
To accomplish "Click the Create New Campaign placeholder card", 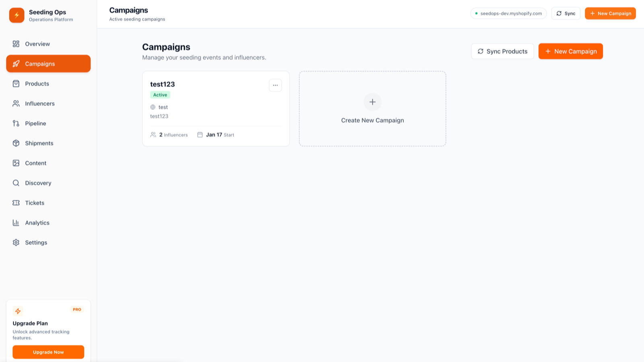I will click(372, 109).
